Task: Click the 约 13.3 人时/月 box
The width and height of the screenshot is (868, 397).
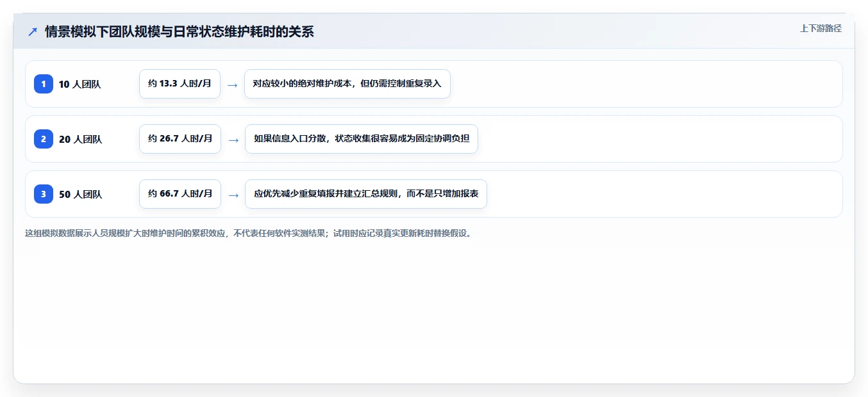Action: pyautogui.click(x=179, y=84)
